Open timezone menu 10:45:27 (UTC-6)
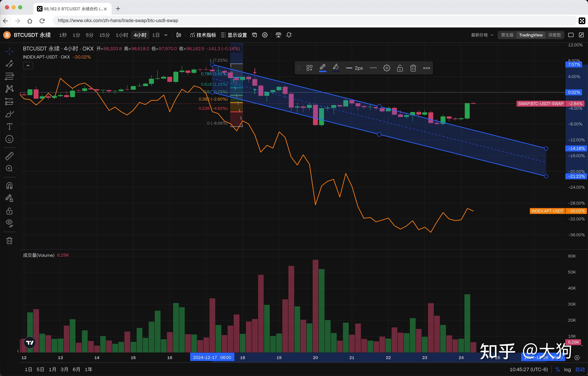This screenshot has width=588, height=376. click(x=529, y=369)
